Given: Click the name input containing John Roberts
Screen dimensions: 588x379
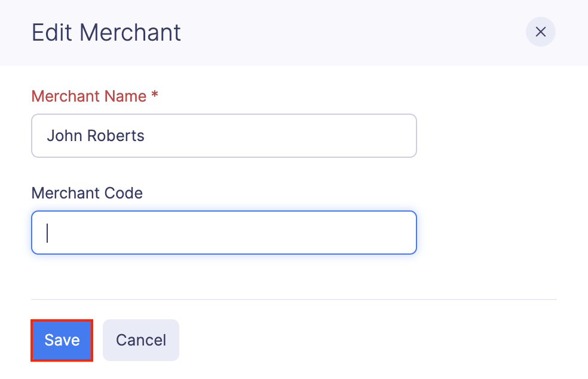Looking at the screenshot, I should click(x=224, y=136).
